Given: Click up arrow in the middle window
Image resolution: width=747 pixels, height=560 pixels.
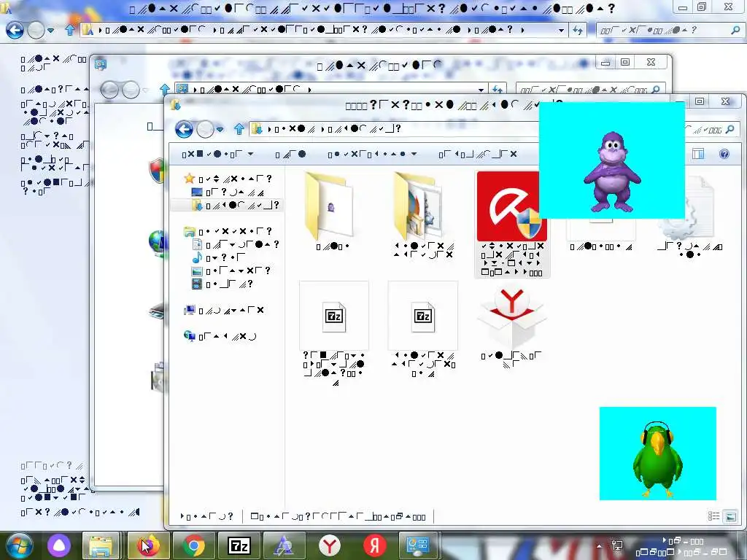Looking at the screenshot, I should pyautogui.click(x=165, y=89).
